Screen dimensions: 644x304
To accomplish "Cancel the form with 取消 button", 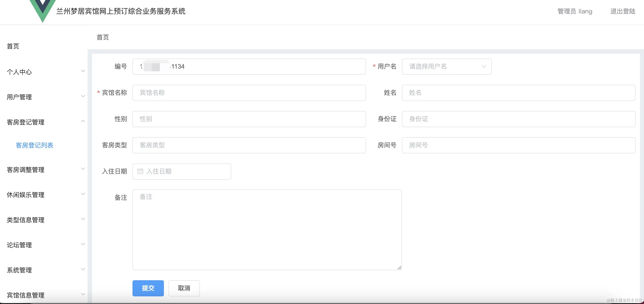I will [184, 288].
